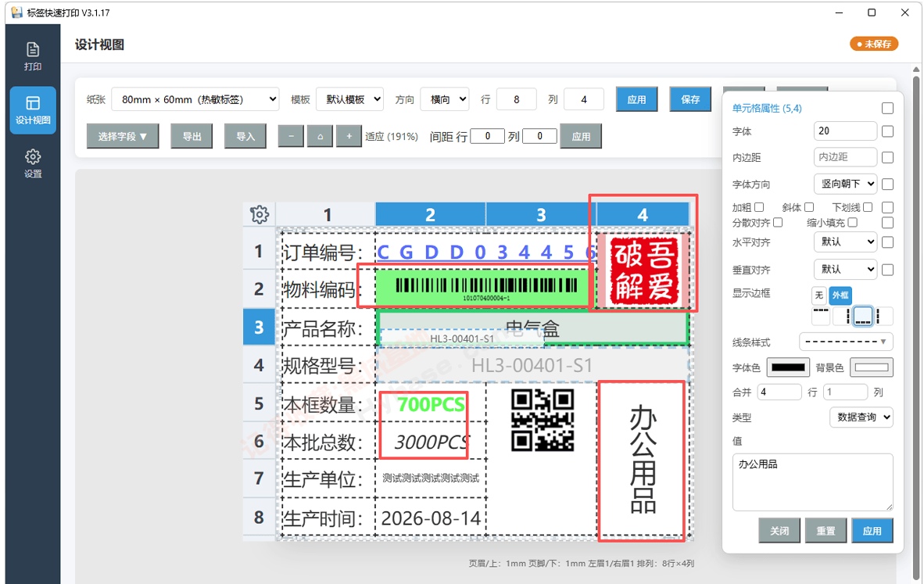Click the 字体 size input showing 20
The height and width of the screenshot is (584, 924).
click(x=845, y=131)
